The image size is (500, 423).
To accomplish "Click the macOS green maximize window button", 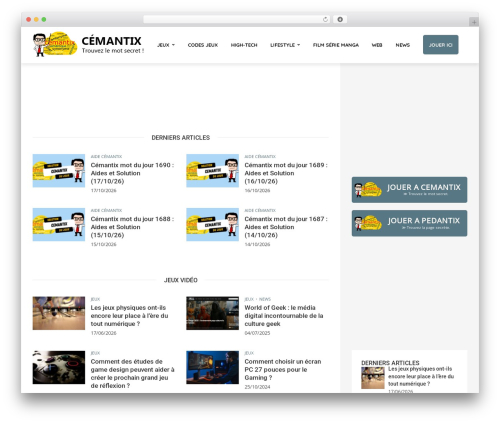I will 44,20.
